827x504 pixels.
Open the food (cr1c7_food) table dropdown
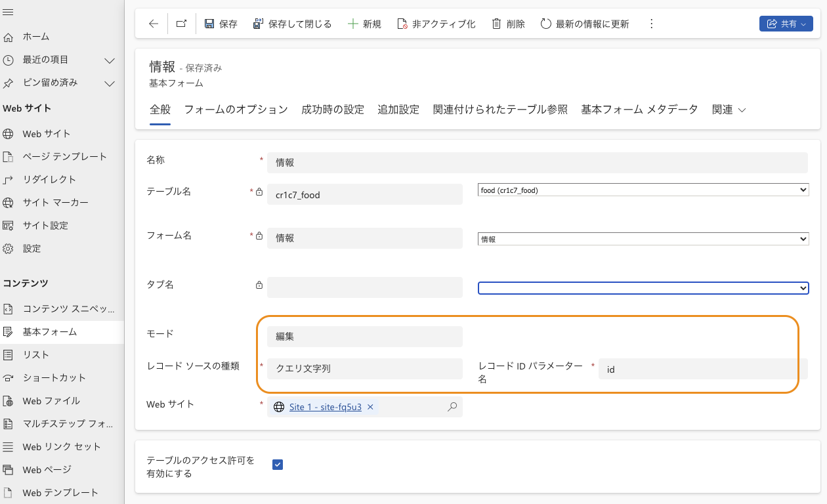click(643, 190)
